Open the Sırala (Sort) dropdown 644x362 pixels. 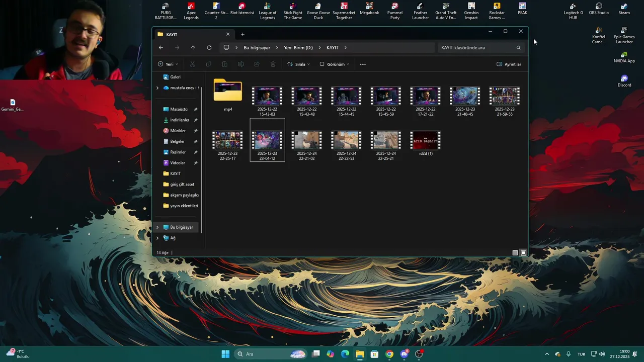point(298,64)
